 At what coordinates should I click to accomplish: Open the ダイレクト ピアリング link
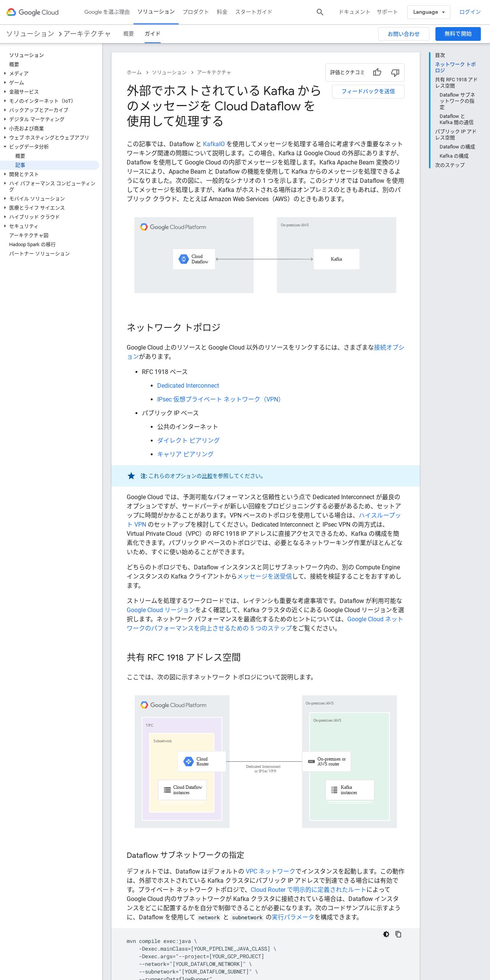(188, 440)
